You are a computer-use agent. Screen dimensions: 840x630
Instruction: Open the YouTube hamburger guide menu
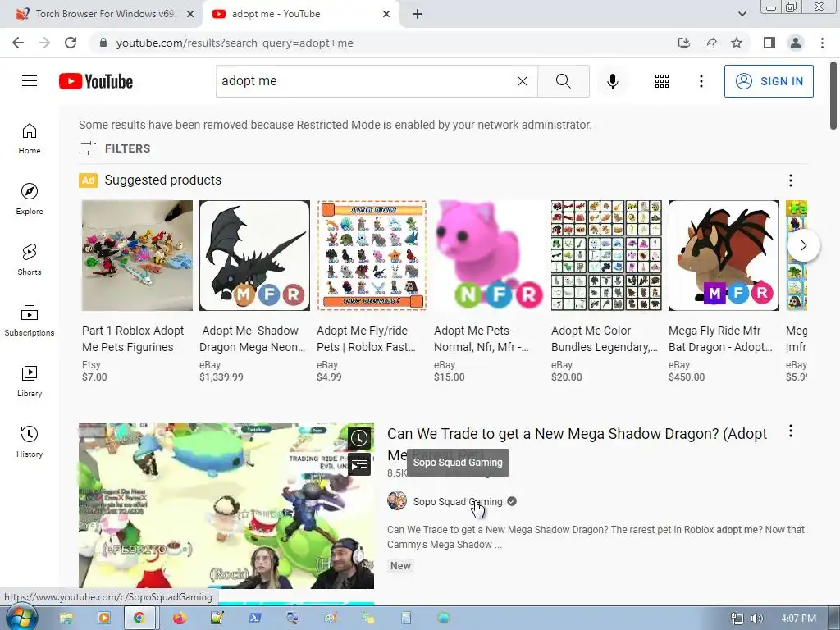click(x=30, y=81)
